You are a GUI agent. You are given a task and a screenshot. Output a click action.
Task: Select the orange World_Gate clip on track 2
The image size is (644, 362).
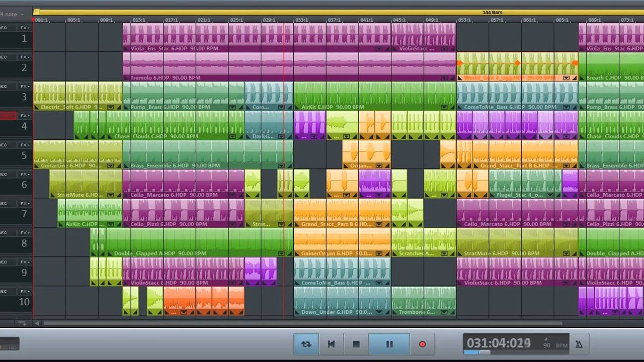(517, 66)
